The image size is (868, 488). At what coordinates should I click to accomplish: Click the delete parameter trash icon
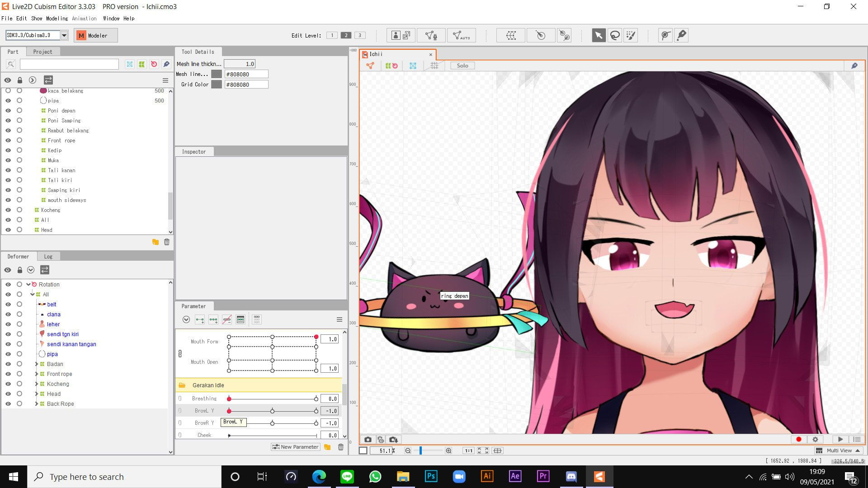point(341,447)
